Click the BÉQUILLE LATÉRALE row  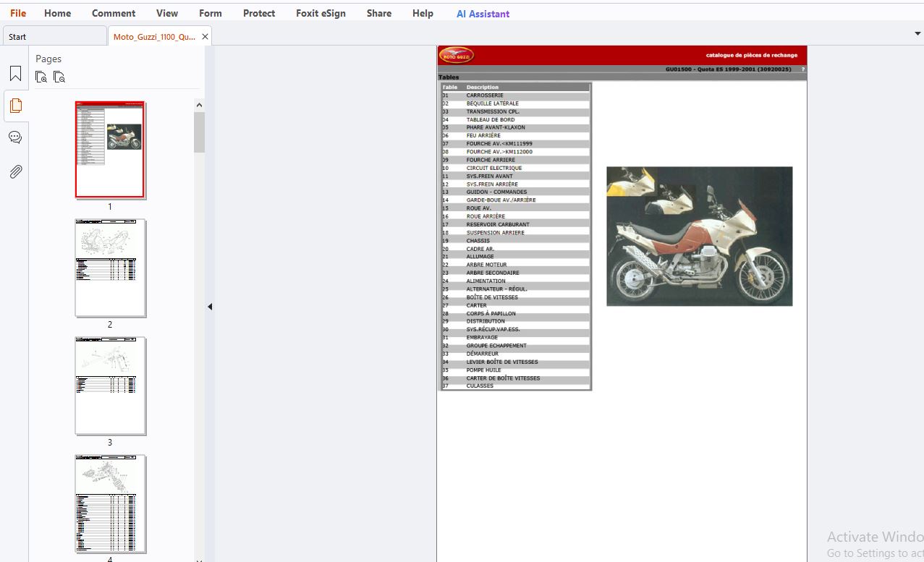point(516,103)
